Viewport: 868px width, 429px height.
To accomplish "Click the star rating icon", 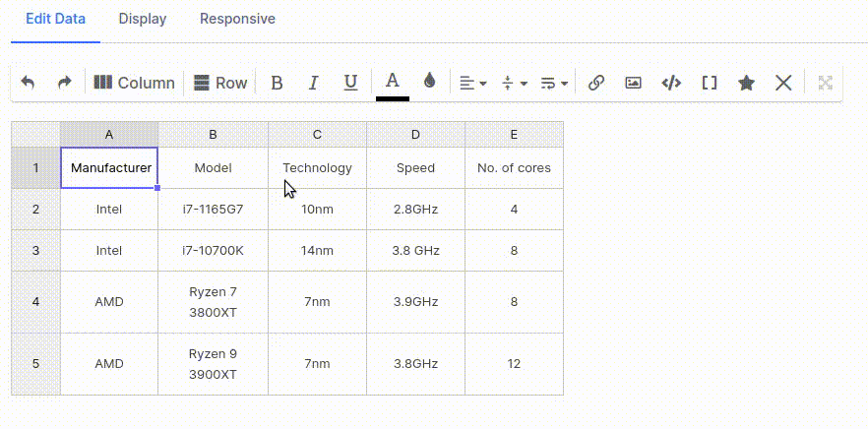I will click(746, 83).
